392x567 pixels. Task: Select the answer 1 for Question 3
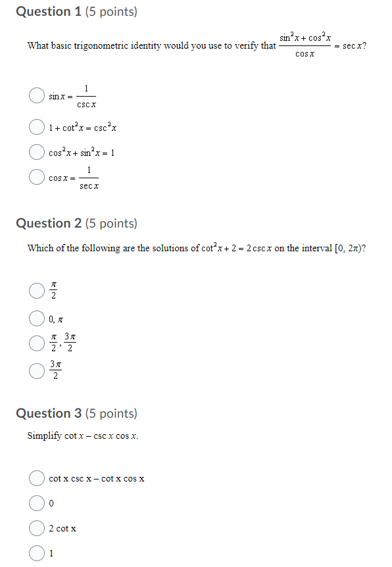[x=37, y=553]
